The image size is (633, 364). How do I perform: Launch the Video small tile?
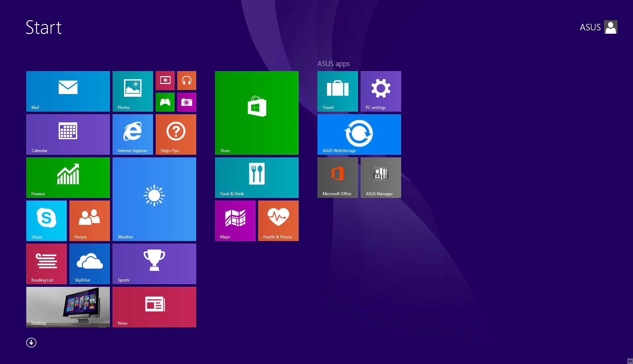coord(165,81)
